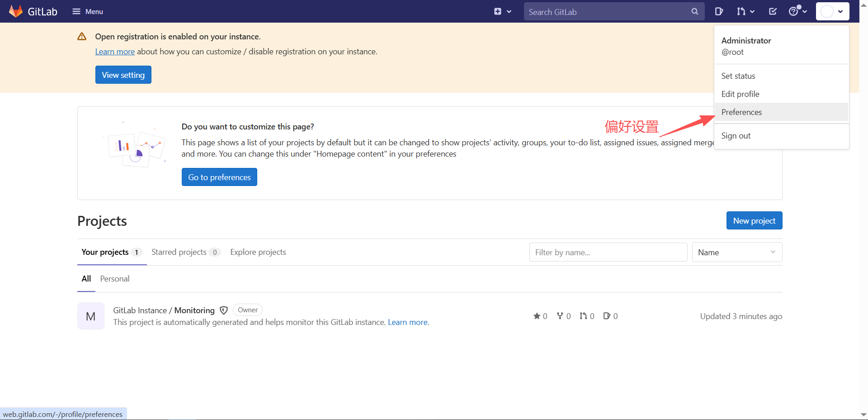Image resolution: width=868 pixels, height=420 pixels.
Task: Open the To-Do list icon
Action: [773, 11]
